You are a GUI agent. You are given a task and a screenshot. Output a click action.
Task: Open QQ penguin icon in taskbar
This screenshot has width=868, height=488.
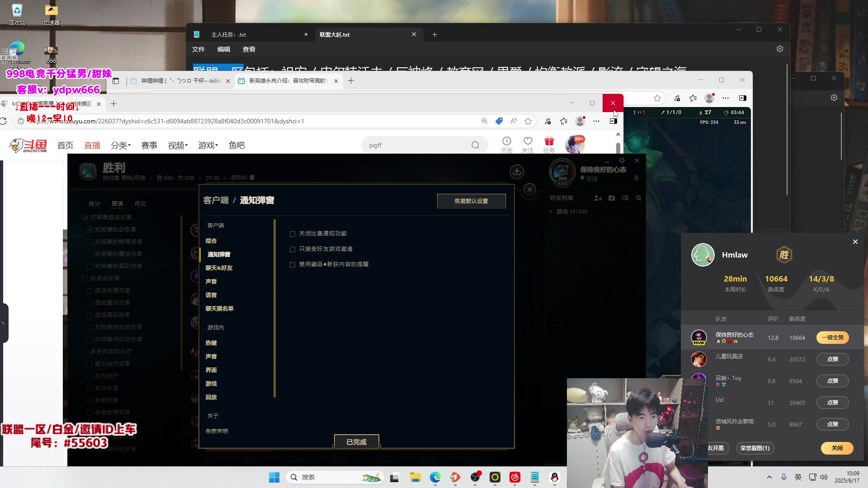click(x=555, y=477)
